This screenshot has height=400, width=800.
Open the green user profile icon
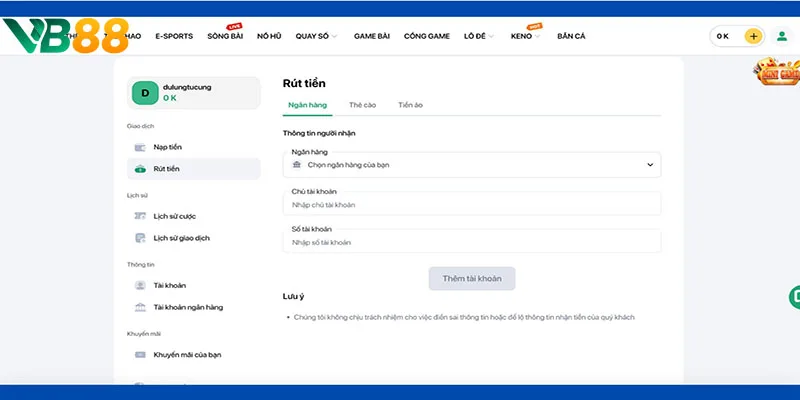[x=781, y=36]
